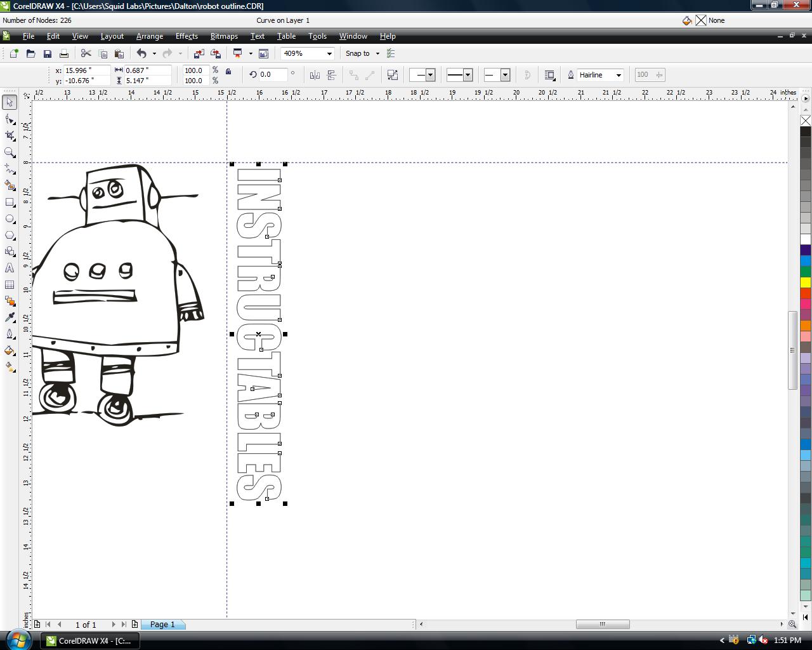
Task: Apply the red swatch from the color palette
Action: pos(806,293)
